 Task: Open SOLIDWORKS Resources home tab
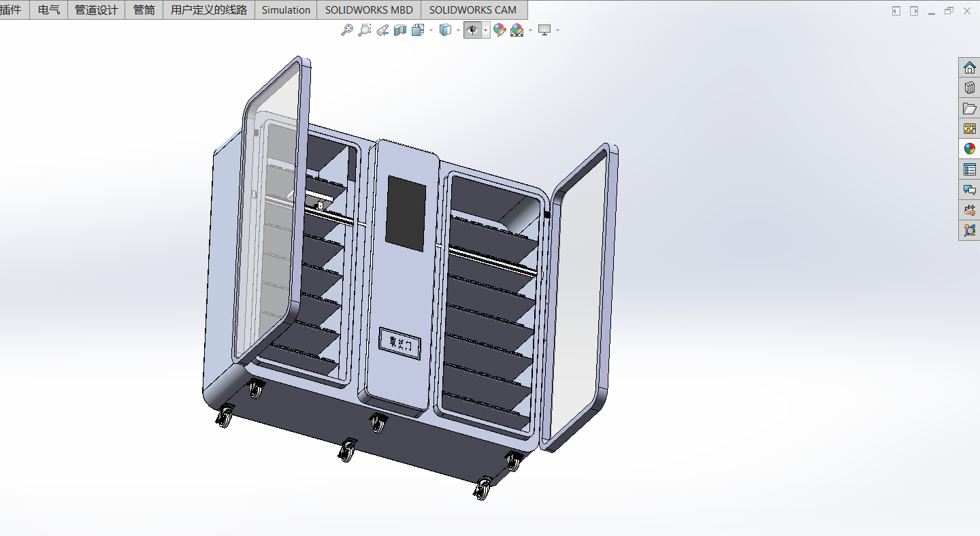(x=970, y=67)
